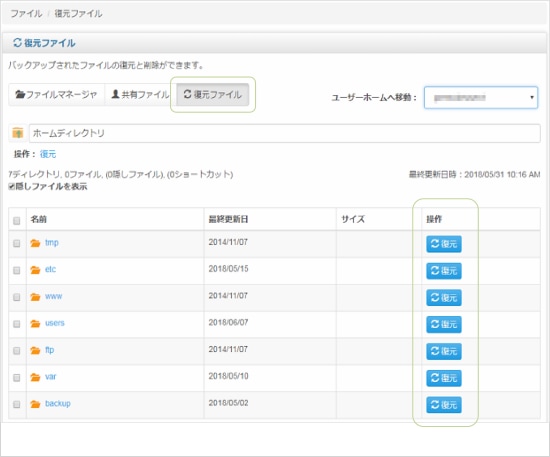Viewport: 550px width, 457px height.
Task: Select the checkbox for the backup row
Action: (x=16, y=404)
